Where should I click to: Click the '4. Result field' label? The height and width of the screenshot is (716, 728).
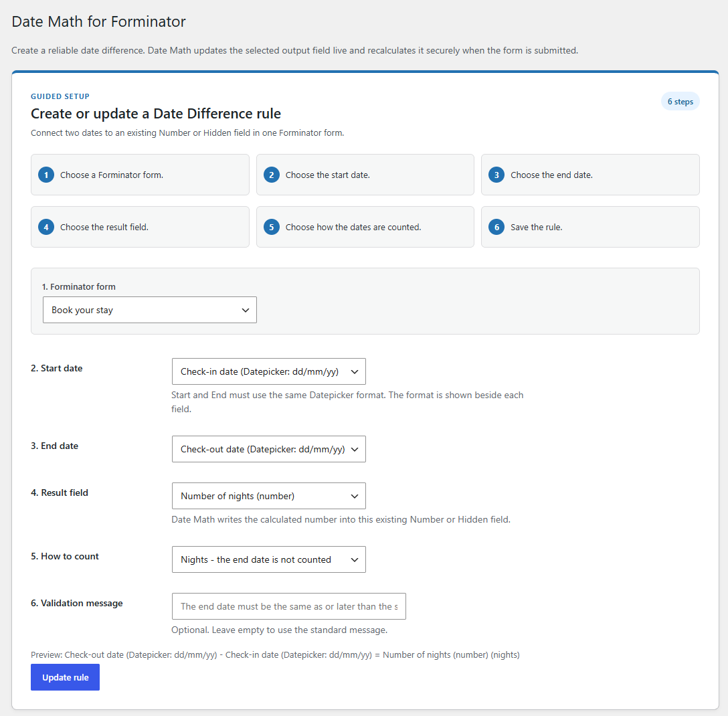pos(60,493)
